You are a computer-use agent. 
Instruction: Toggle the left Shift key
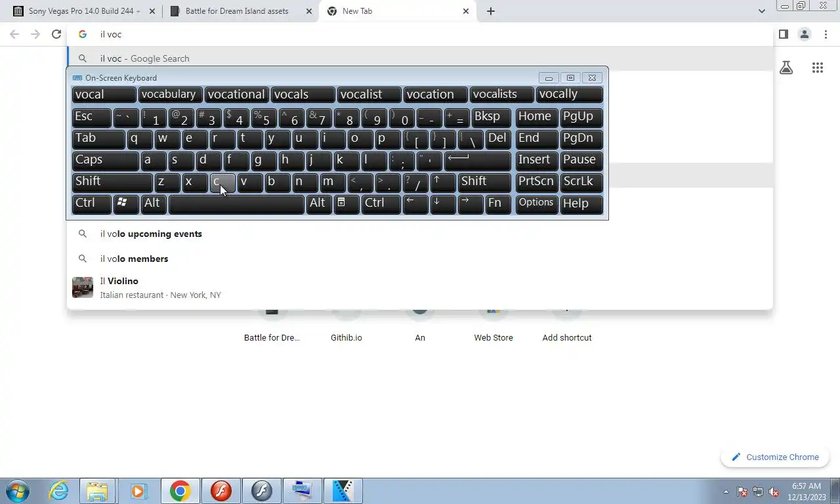coord(112,182)
